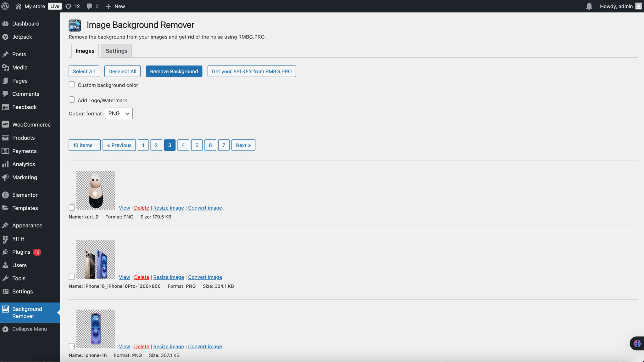The image size is (644, 362).
Task: Click Convert image link for kuri_2
Action: click(205, 208)
